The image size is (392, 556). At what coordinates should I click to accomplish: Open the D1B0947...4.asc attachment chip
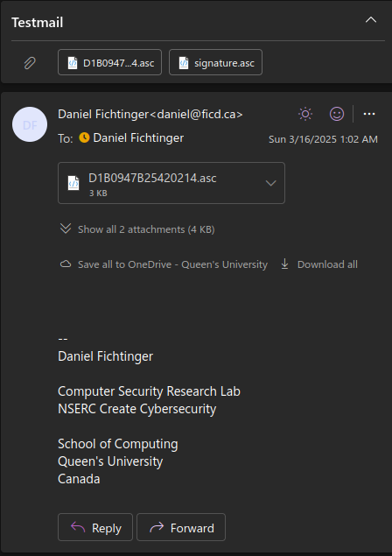tap(110, 62)
